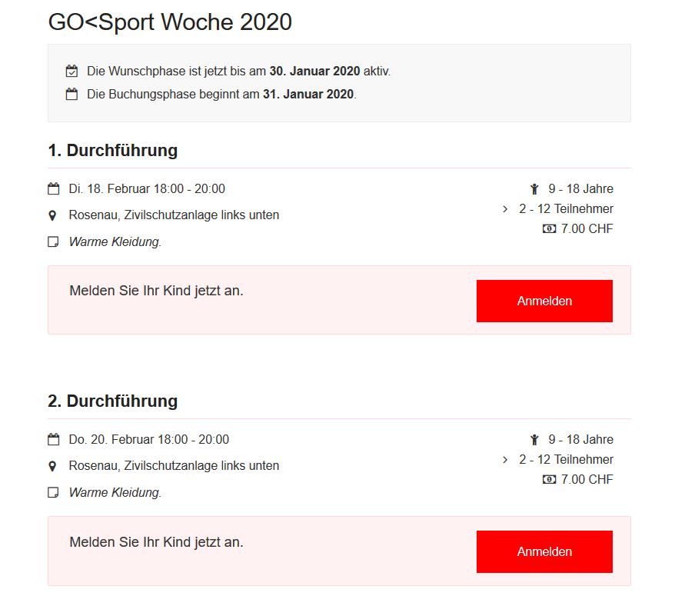Click calendar icon beside Di. 18. Februar
Screen dimensions: 685x616
pyautogui.click(x=53, y=188)
